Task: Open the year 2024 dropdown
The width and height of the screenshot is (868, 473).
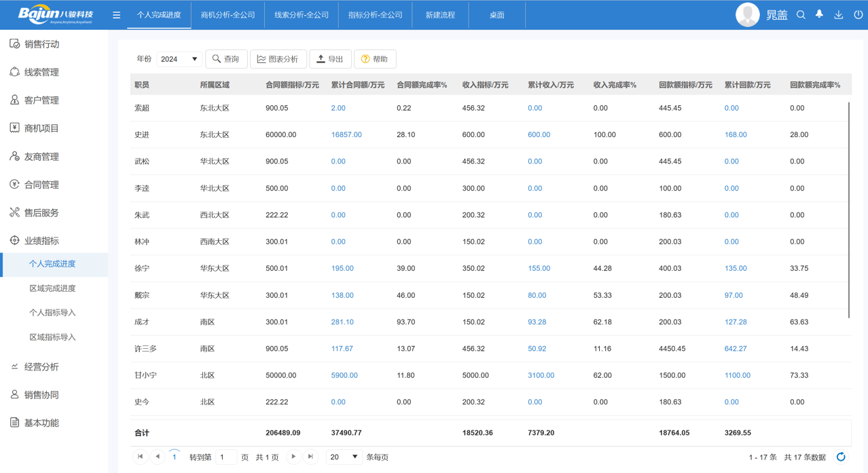Action: tap(179, 59)
